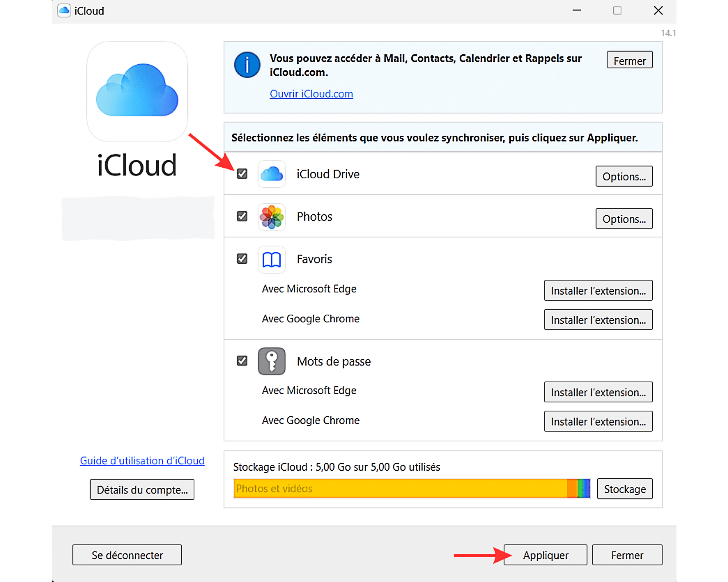Click the Se déconnecter button
Viewport: 728px width, 582px height.
pos(127,555)
